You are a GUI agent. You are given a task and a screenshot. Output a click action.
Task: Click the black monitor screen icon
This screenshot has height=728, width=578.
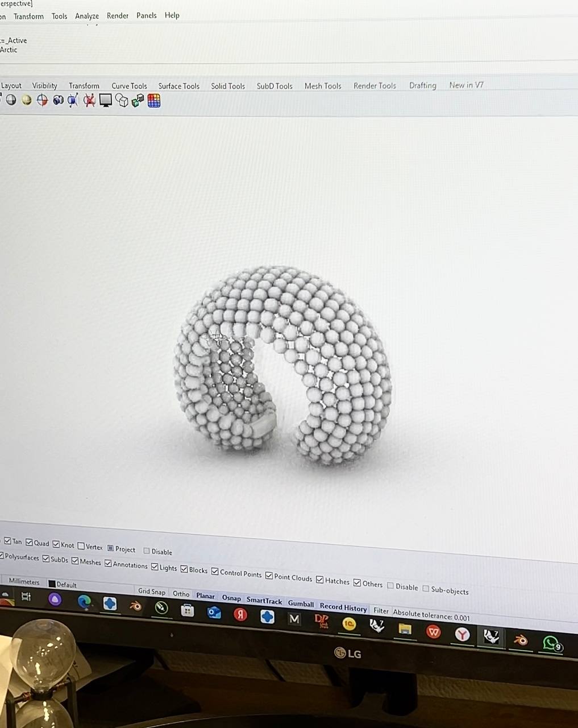pos(105,101)
